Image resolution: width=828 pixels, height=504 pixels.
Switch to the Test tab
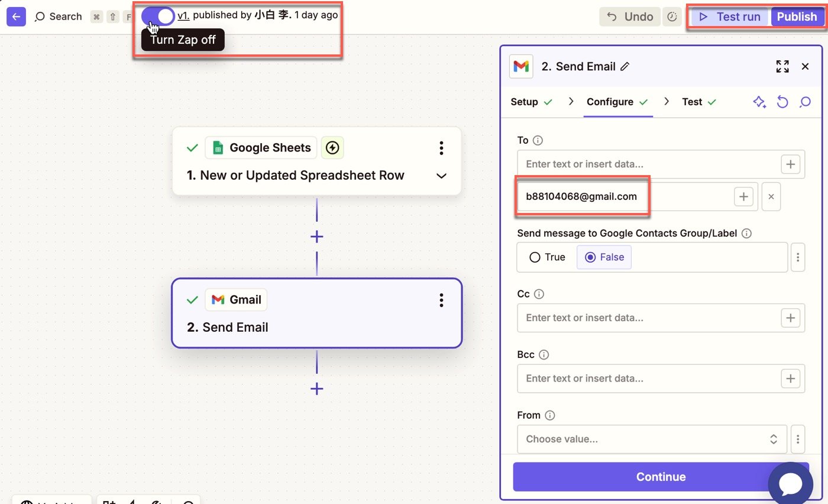click(x=699, y=102)
